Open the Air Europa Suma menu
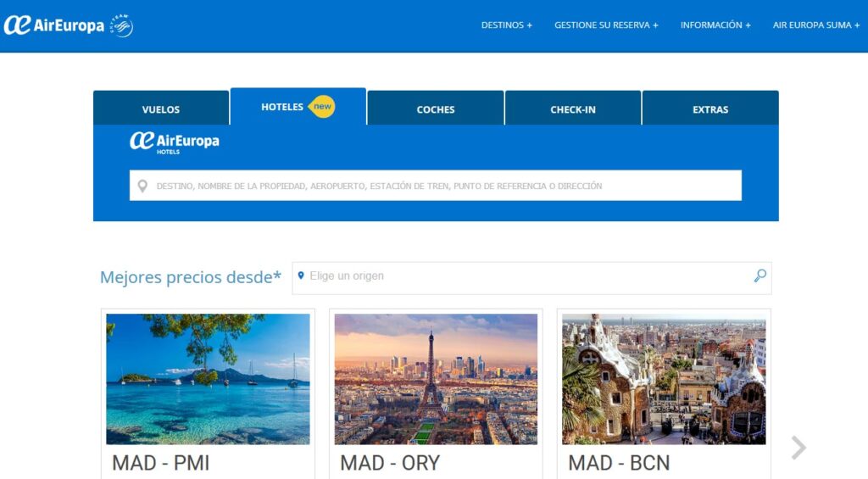This screenshot has height=479, width=868. pyautogui.click(x=816, y=25)
